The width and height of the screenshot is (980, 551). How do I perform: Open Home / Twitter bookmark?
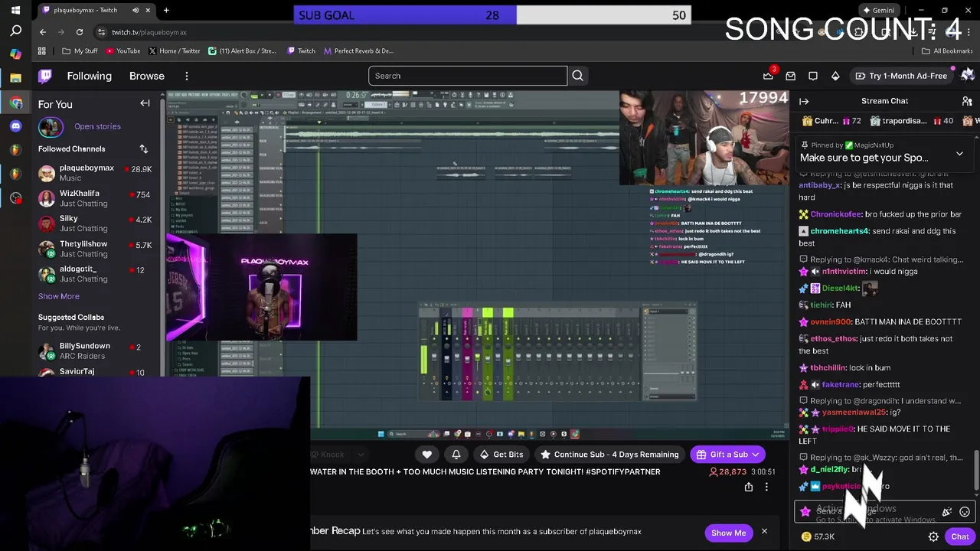[x=175, y=51]
